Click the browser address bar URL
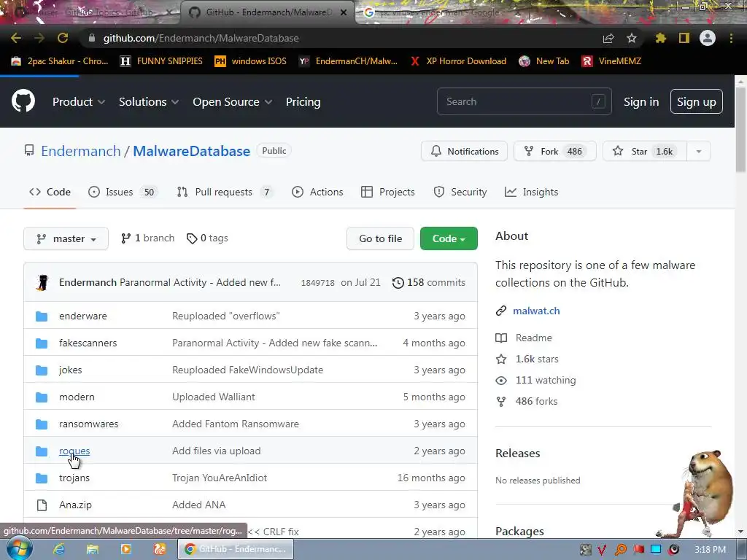The height and width of the screenshot is (560, 747). [x=201, y=38]
